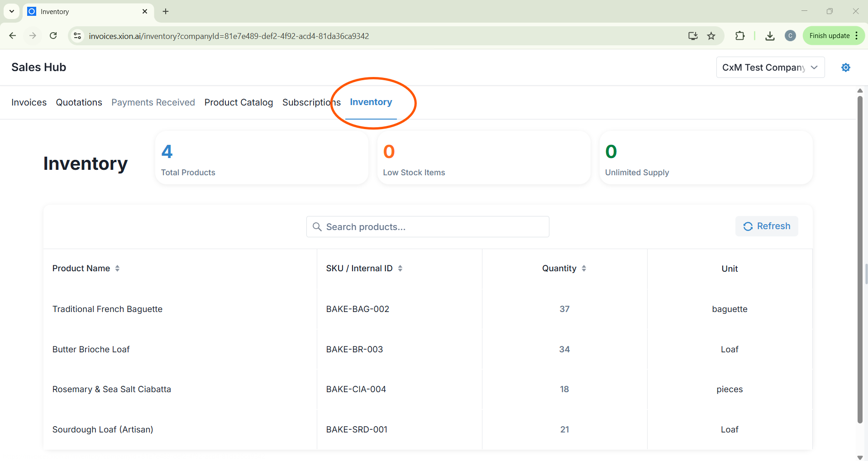The image size is (868, 461).
Task: Click the refresh icon in the Refresh button
Action: click(x=748, y=226)
